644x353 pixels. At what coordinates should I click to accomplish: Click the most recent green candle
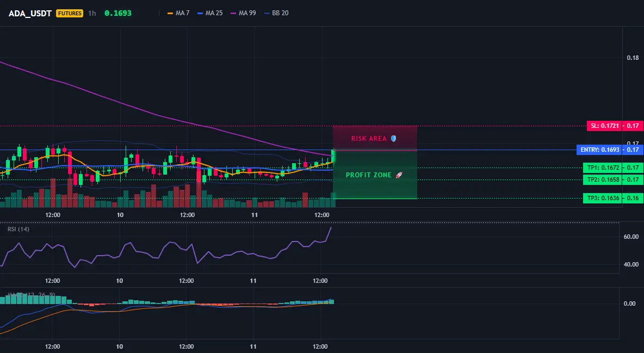[333, 157]
